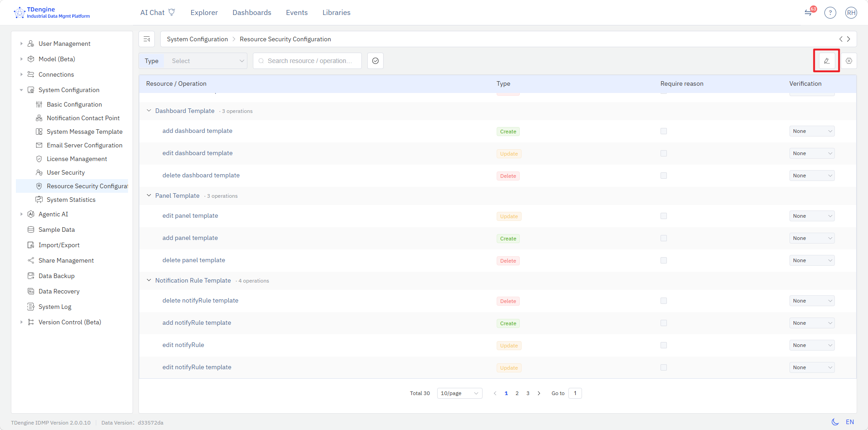Open Notification Contact Point in sidebar
The image size is (868, 430).
click(x=83, y=118)
